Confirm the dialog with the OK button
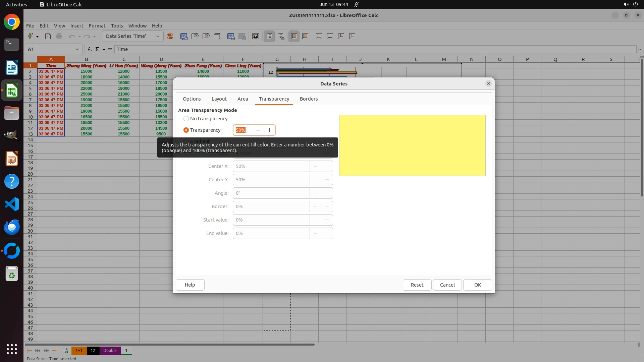This screenshot has width=644, height=362. (477, 285)
